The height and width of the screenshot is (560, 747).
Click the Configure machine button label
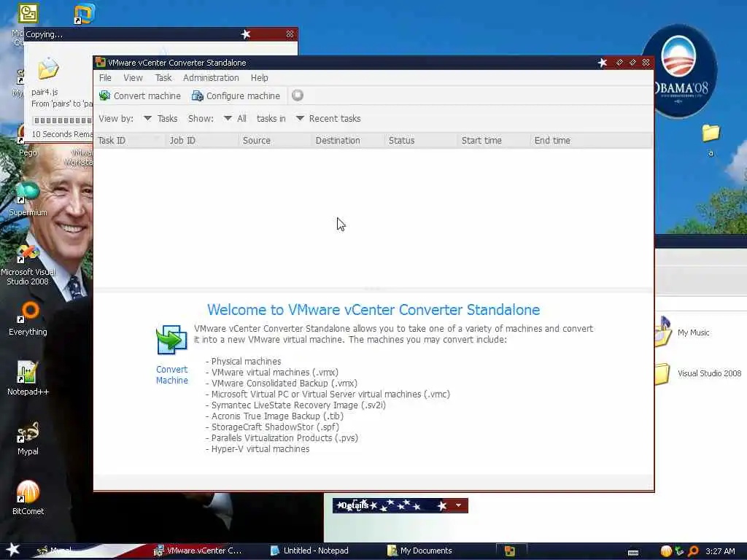tap(243, 96)
